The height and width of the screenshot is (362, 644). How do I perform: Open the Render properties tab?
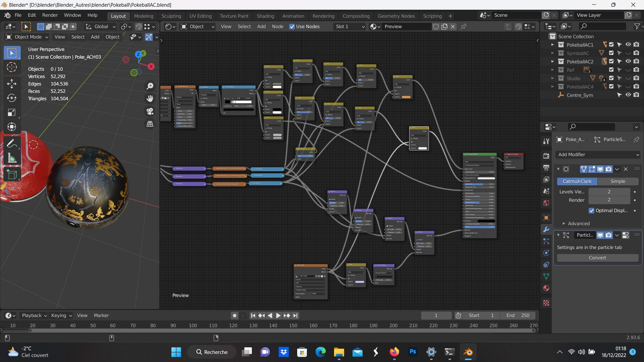(x=546, y=156)
